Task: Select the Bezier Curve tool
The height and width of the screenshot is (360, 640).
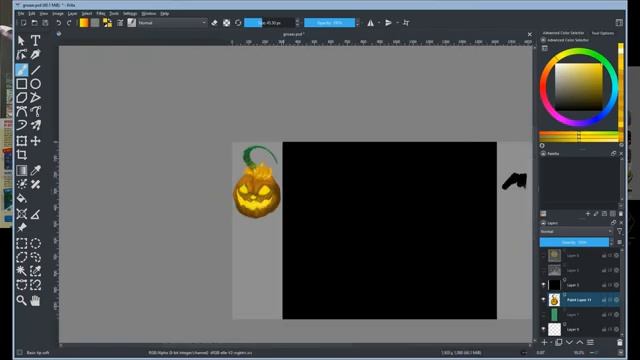Action: click(x=22, y=111)
